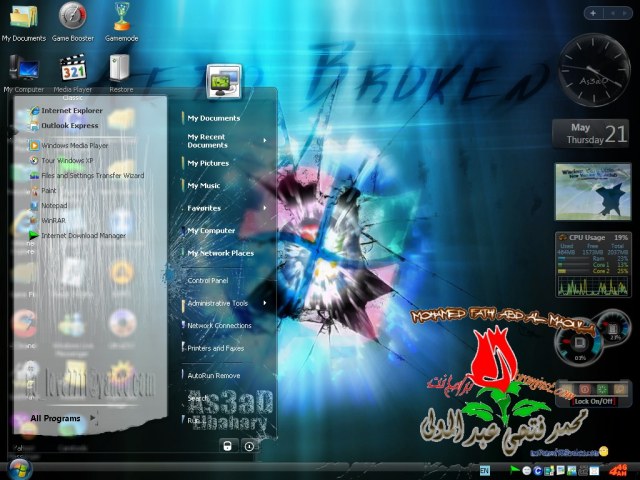Open My Music from Start menu
640x480 pixels.
(x=202, y=186)
